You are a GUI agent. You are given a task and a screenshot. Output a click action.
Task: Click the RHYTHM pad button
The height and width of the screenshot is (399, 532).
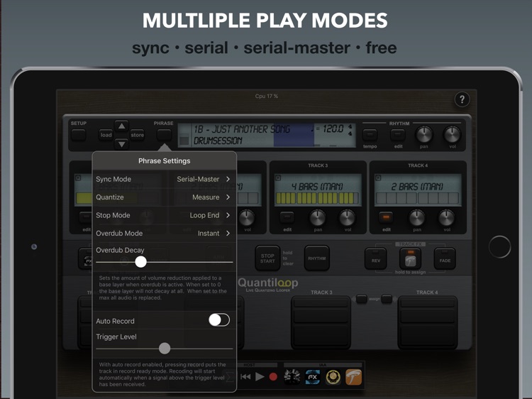tap(317, 258)
